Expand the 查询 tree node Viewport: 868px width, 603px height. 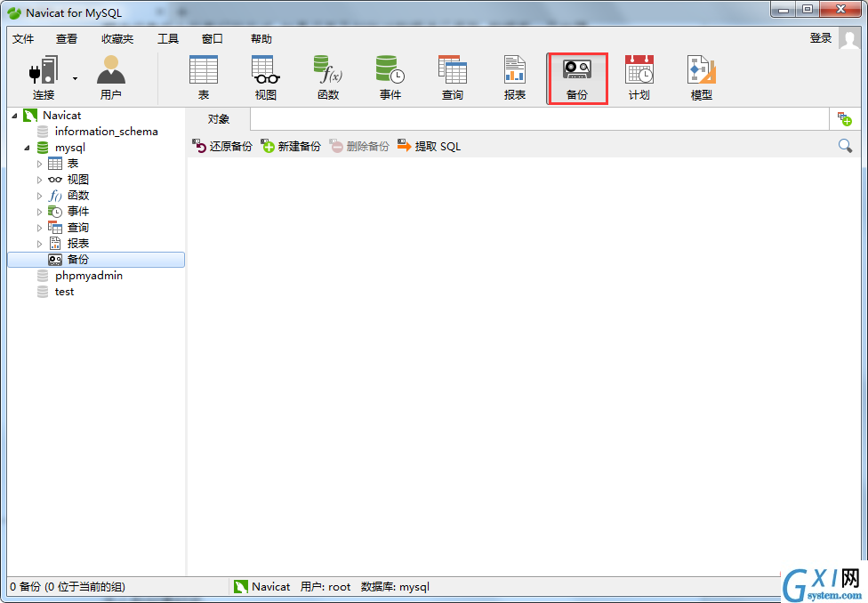(39, 229)
